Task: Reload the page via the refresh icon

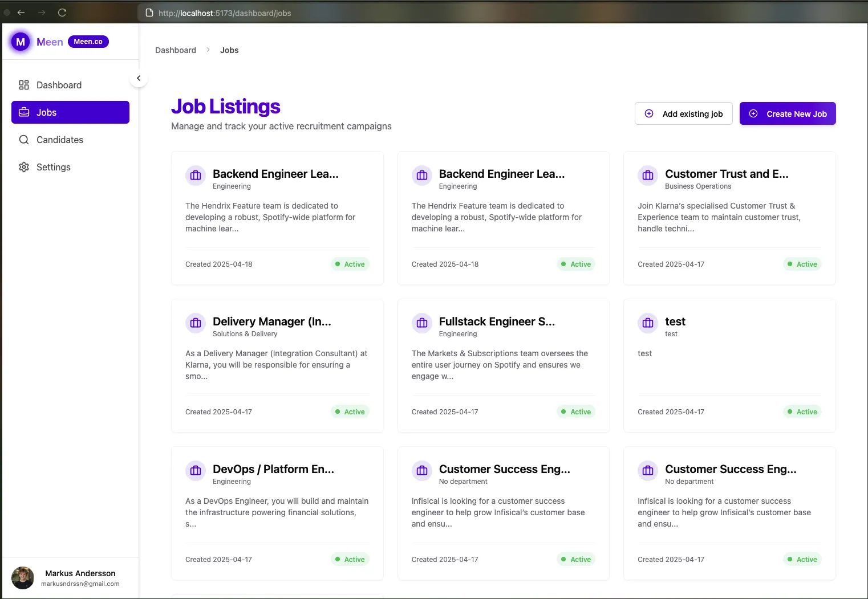Action: pos(62,12)
